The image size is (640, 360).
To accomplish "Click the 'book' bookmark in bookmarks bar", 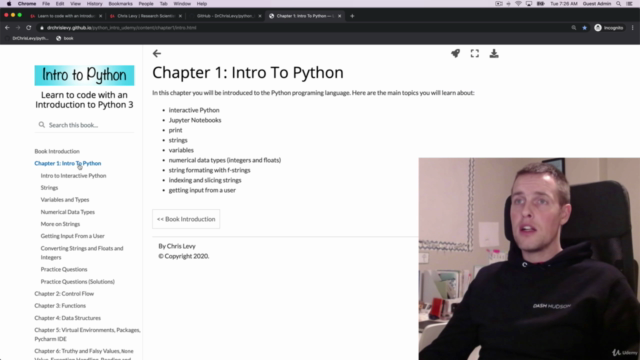I will pos(64,38).
